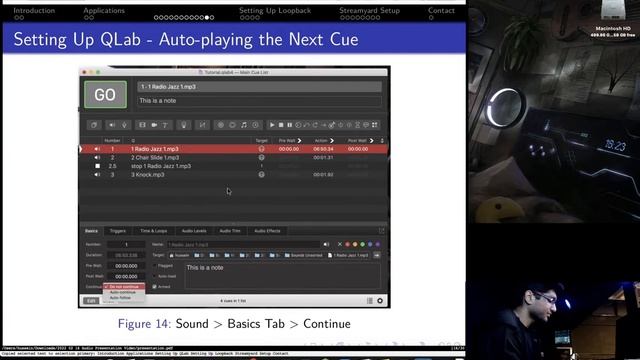Jump to Introduction section in slide header
Screen dimensions: 640x360
(x=34, y=11)
